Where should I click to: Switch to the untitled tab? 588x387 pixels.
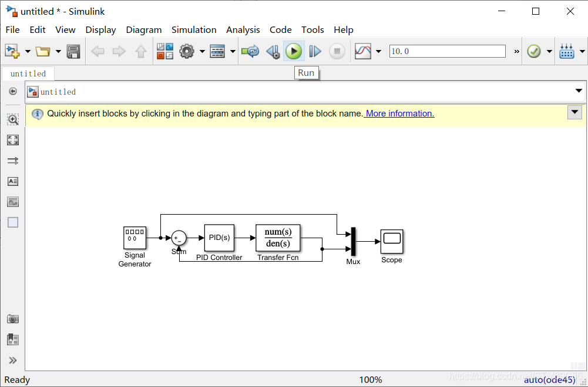pyautogui.click(x=28, y=73)
